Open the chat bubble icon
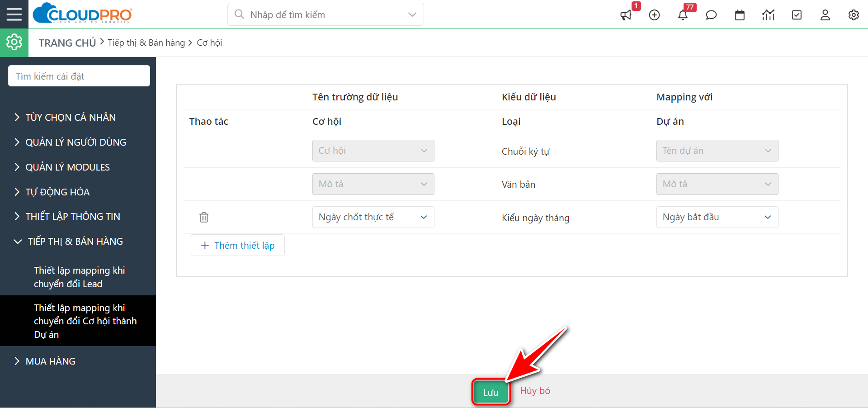868x408 pixels. tap(711, 15)
